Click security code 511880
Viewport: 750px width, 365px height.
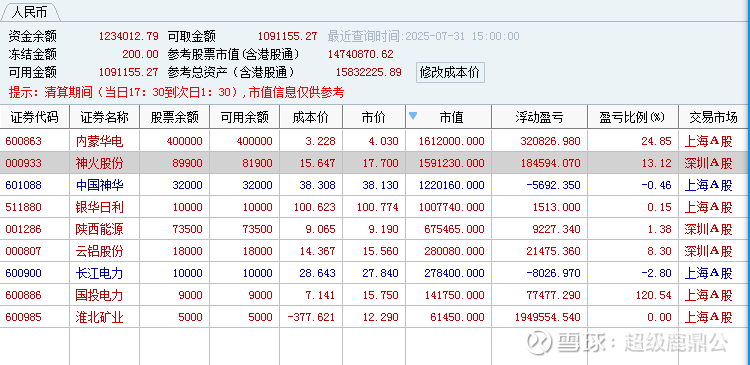23,207
